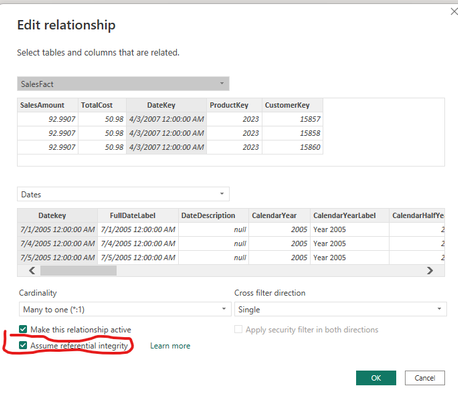The width and height of the screenshot is (458, 400).
Task: Toggle Assume referential integrity checkbox
Action: point(23,345)
